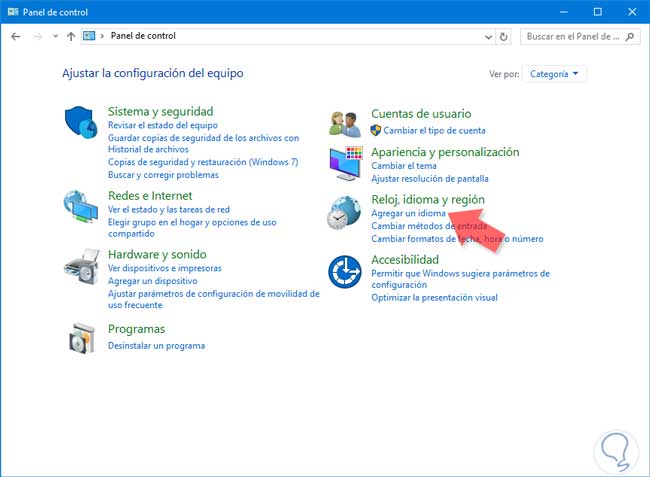This screenshot has width=650, height=477.
Task: Open Accesibilidad heading
Action: click(405, 259)
